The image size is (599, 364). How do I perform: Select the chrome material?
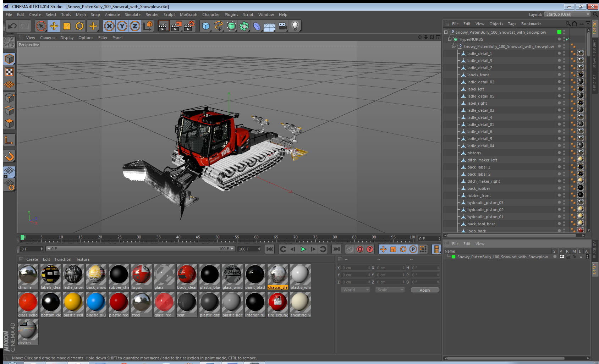(x=28, y=277)
